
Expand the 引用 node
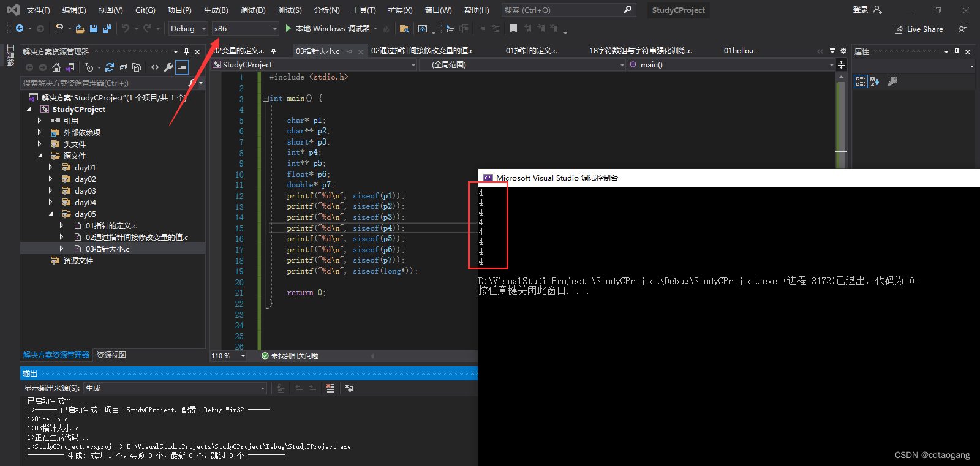pos(39,121)
